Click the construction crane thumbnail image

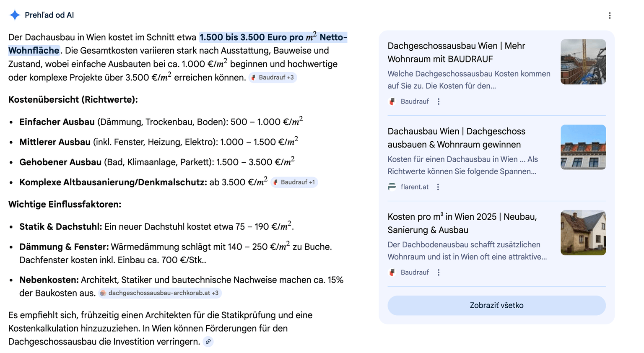coord(583,62)
